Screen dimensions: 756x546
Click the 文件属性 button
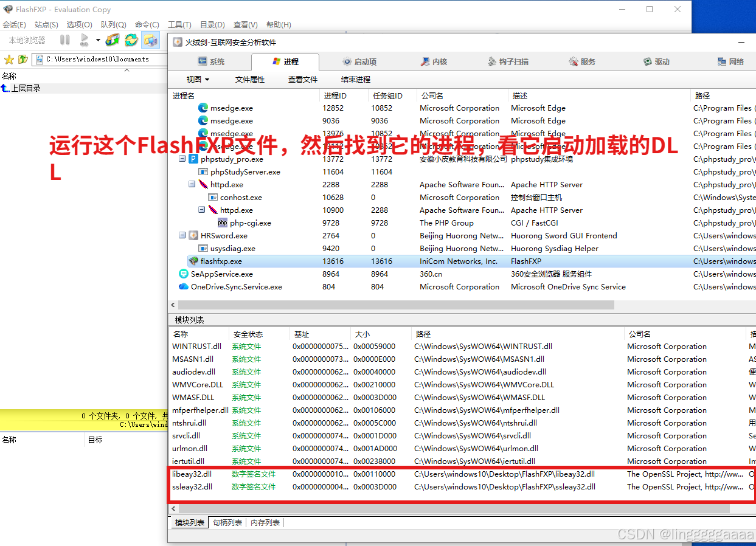click(x=250, y=79)
